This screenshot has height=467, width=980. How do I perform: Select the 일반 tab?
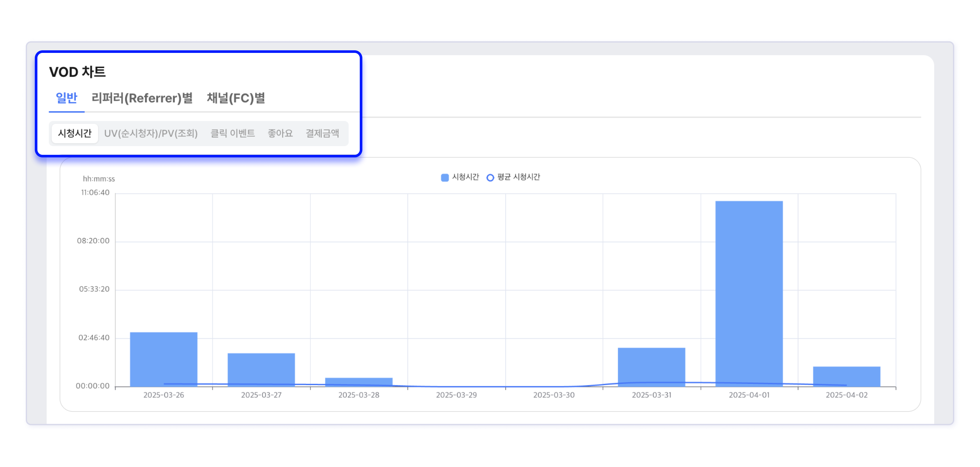point(67,98)
